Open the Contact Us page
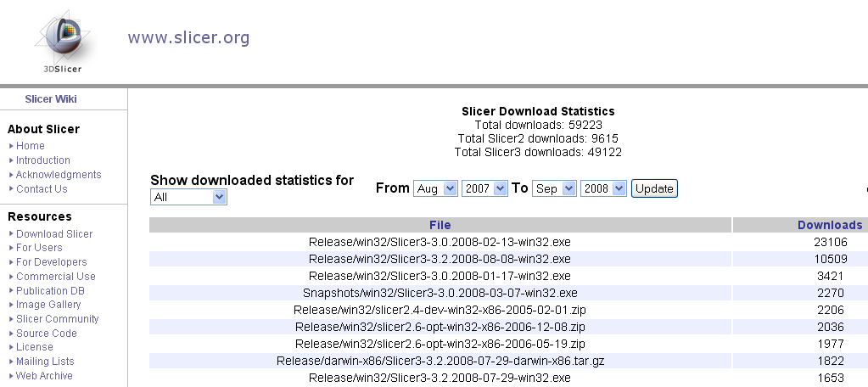This screenshot has height=387, width=868. 42,189
